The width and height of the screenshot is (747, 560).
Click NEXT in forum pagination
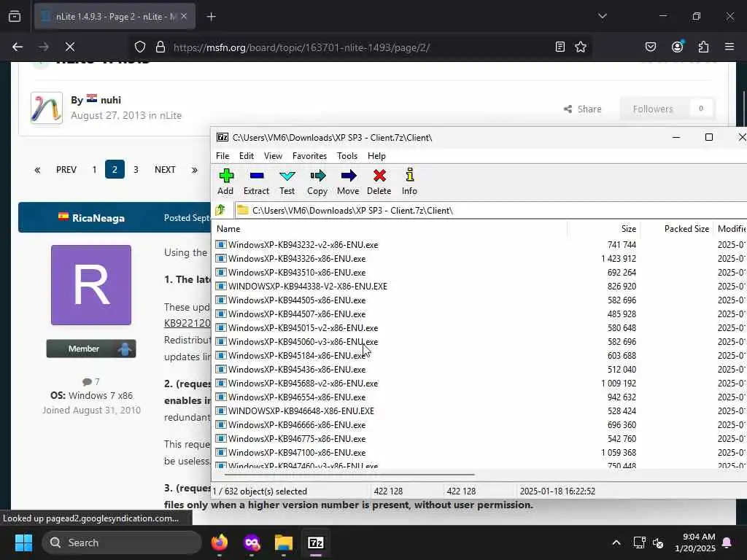click(165, 169)
